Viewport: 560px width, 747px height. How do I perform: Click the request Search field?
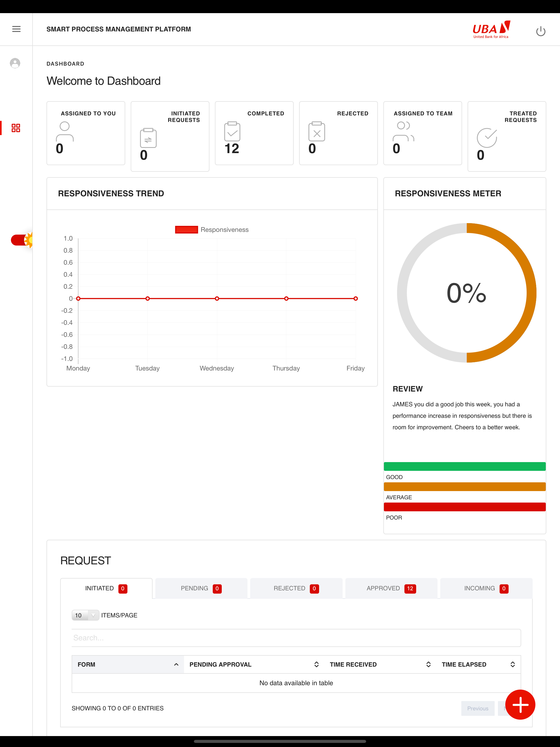click(x=296, y=638)
